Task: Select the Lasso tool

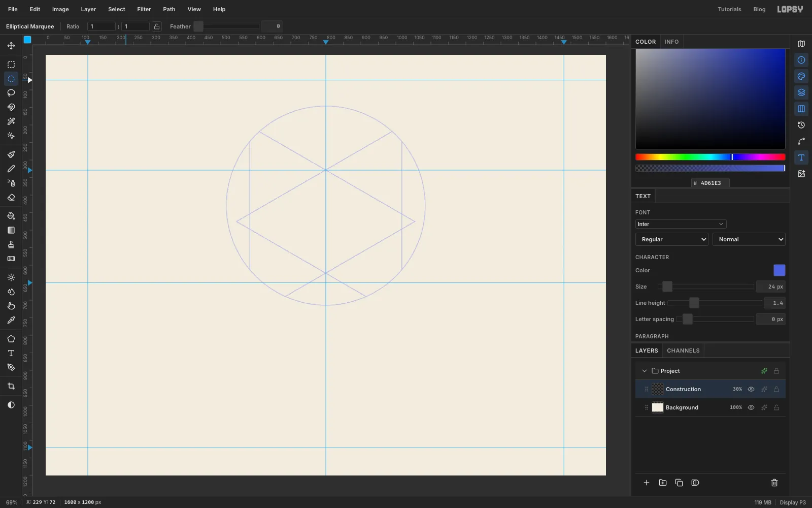Action: pyautogui.click(x=11, y=93)
